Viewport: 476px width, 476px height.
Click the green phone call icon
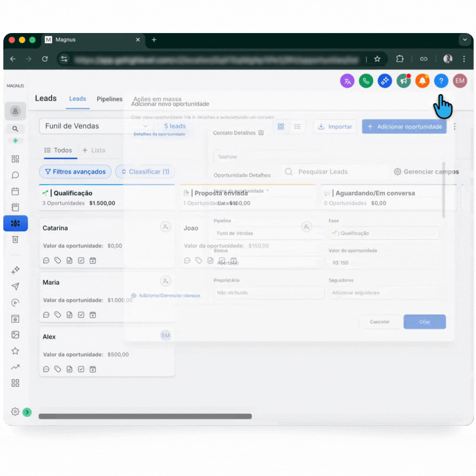click(366, 81)
